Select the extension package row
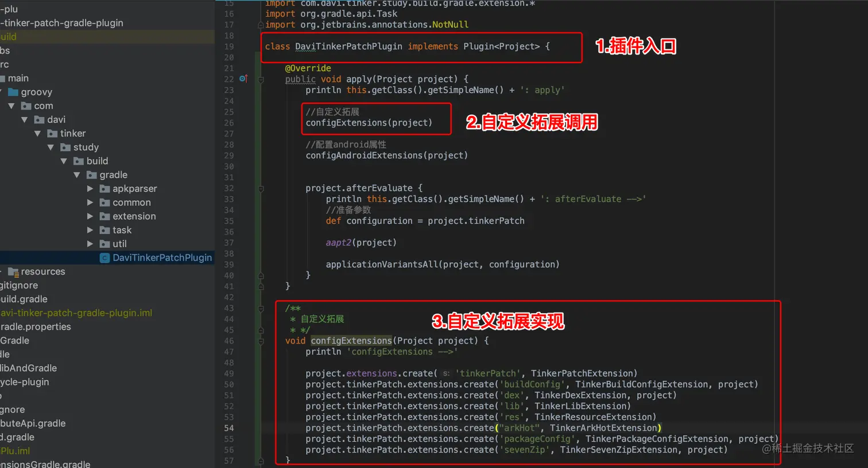Screen dimensions: 868x468 (x=107, y=216)
